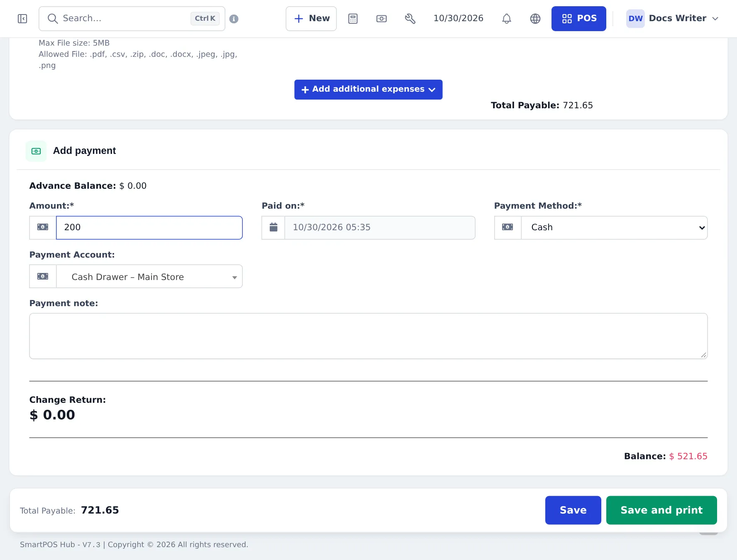Screen dimensions: 737x560
Task: Open the register details cash icon
Action: (381, 19)
